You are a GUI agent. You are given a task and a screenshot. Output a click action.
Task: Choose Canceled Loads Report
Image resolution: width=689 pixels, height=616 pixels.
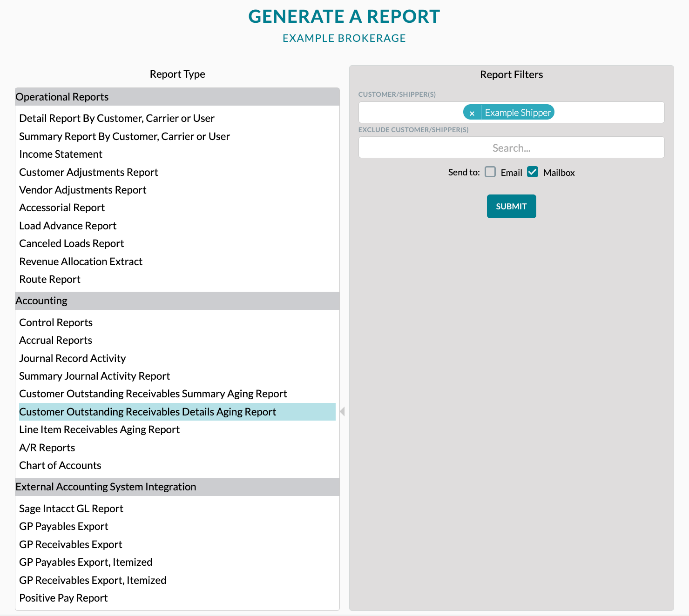click(x=72, y=243)
